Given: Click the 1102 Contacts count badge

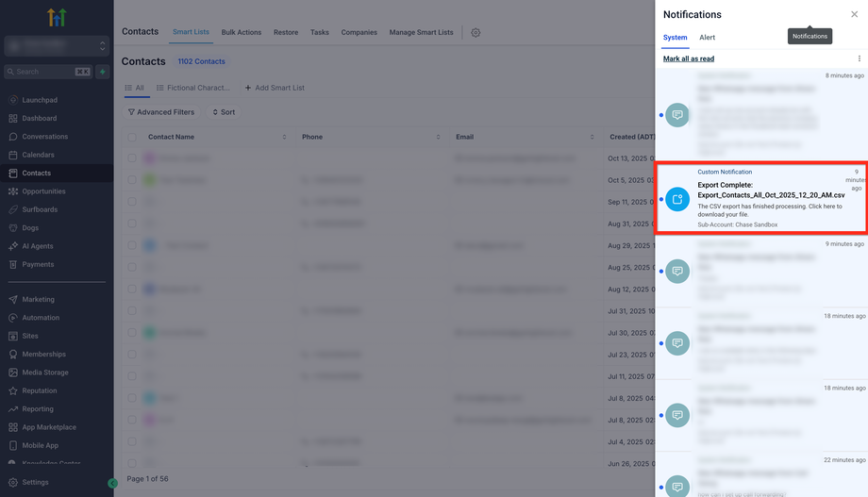Looking at the screenshot, I should pyautogui.click(x=202, y=61).
